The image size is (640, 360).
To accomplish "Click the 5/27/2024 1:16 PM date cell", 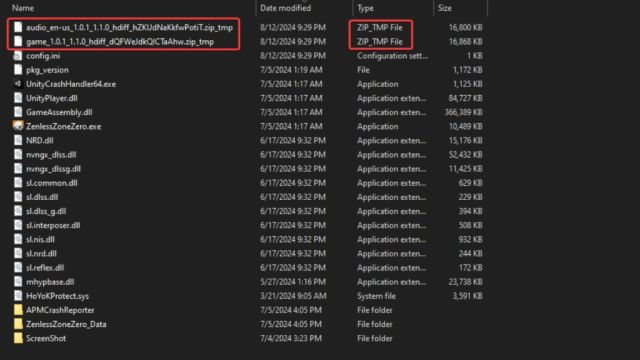I will [x=293, y=282].
